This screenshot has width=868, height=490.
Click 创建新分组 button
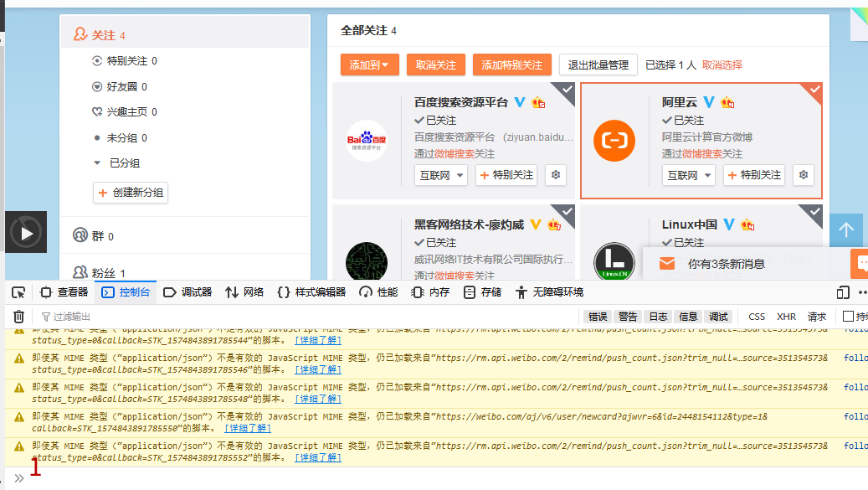point(131,193)
